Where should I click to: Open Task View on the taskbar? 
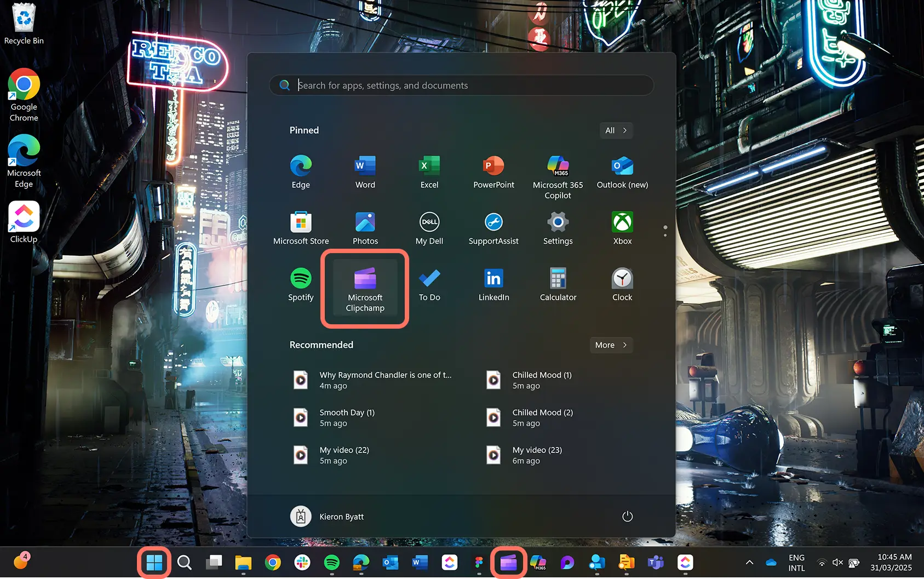214,563
